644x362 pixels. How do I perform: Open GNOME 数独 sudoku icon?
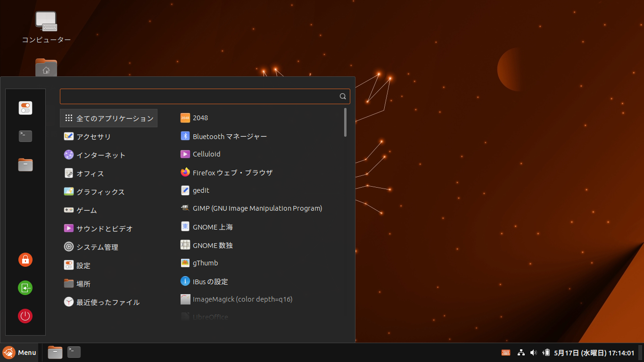[185, 245]
